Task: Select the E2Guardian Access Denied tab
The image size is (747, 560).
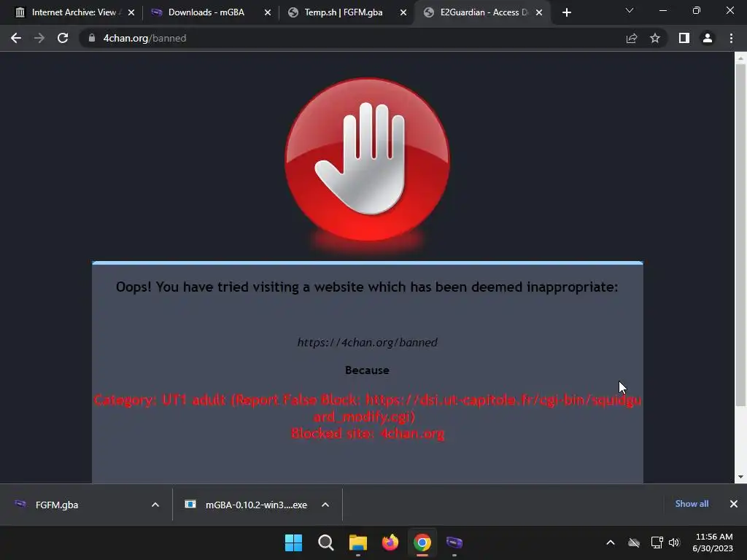Action: (x=484, y=12)
